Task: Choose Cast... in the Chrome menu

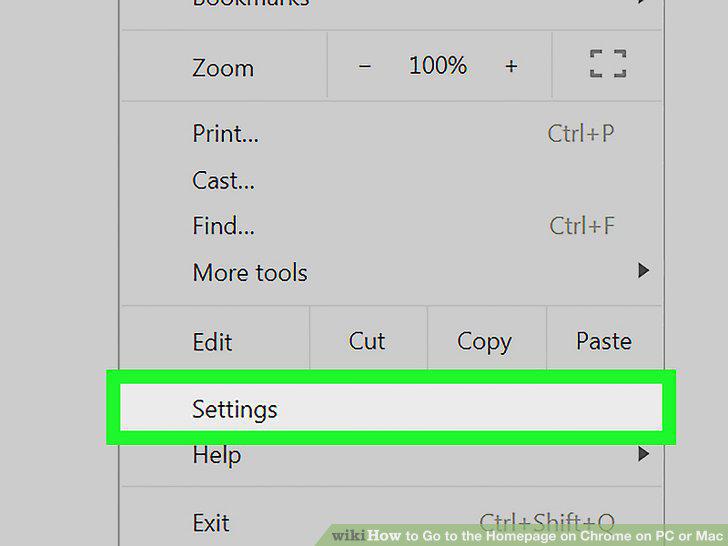Action: pyautogui.click(x=391, y=180)
